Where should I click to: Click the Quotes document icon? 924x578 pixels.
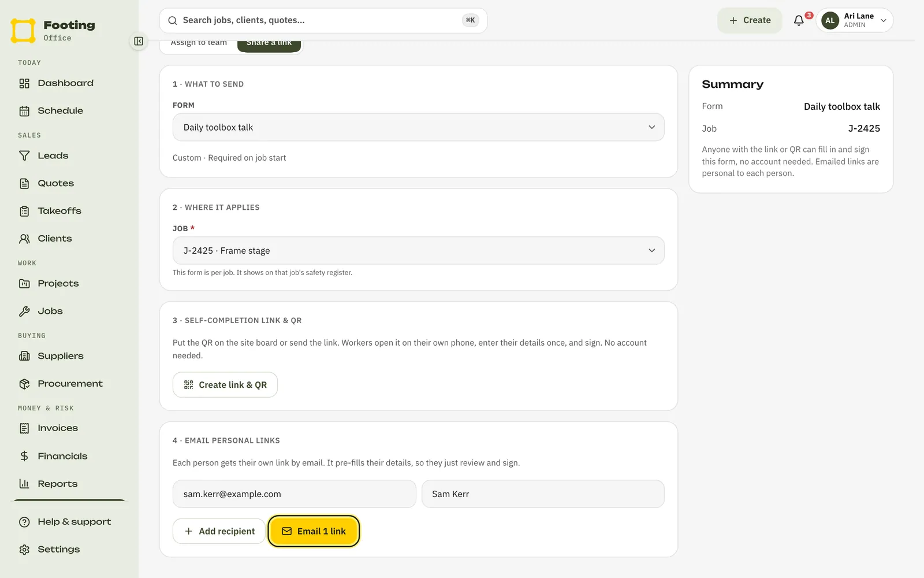pyautogui.click(x=24, y=184)
